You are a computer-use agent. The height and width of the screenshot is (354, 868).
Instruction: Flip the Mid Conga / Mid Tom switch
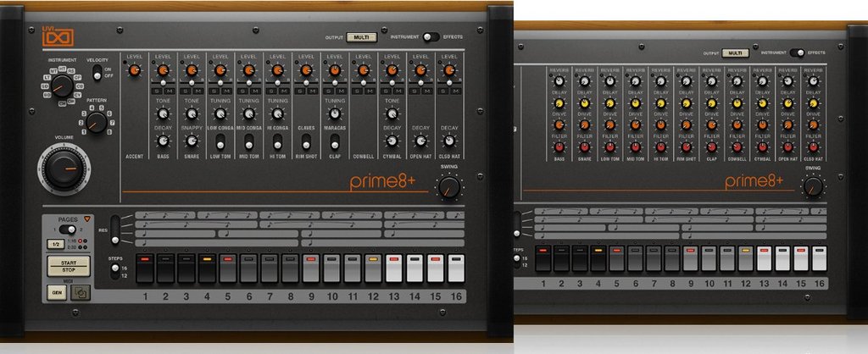tap(249, 141)
